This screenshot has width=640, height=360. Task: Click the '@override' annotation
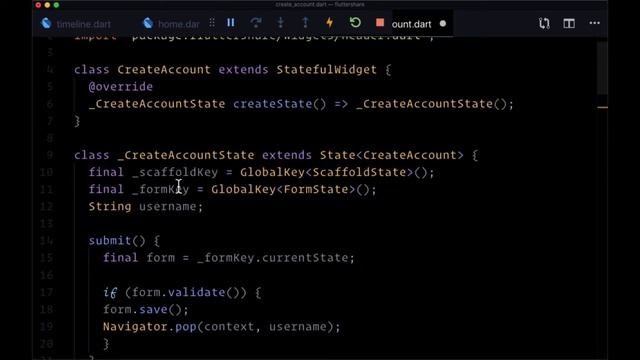pos(121,87)
